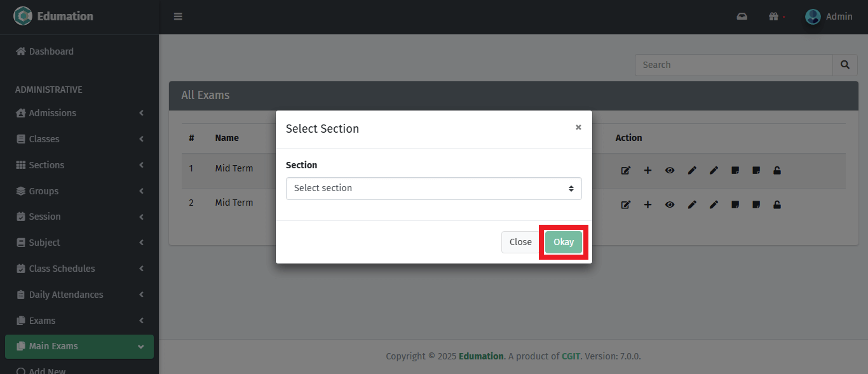Screen dimensions: 868x374
Task: Toggle the hamburger sidebar menu icon
Action: pos(178,17)
